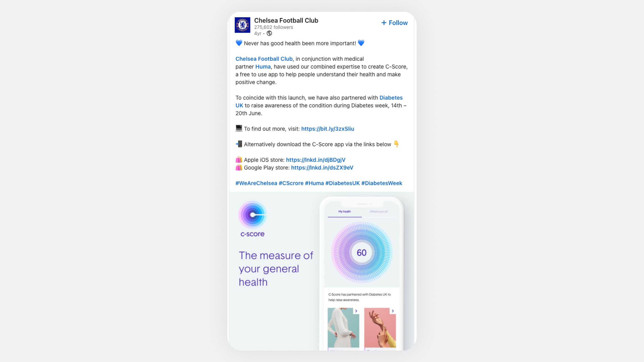The width and height of the screenshot is (644, 362).
Task: Click the globe public visibility icon
Action: pos(269,33)
